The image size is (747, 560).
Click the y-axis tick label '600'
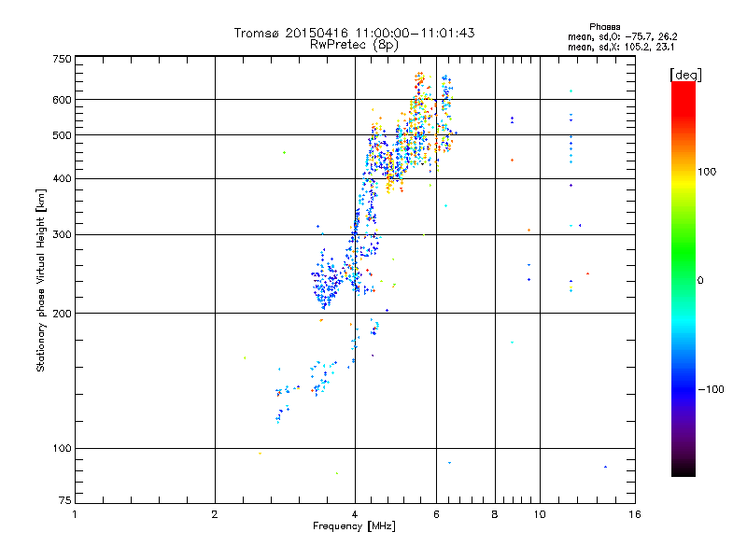tap(62, 100)
